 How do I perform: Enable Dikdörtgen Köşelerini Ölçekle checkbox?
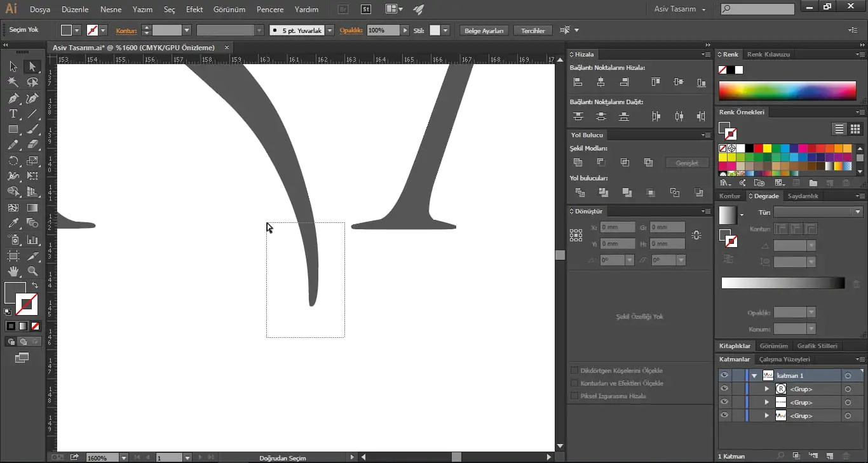point(574,370)
